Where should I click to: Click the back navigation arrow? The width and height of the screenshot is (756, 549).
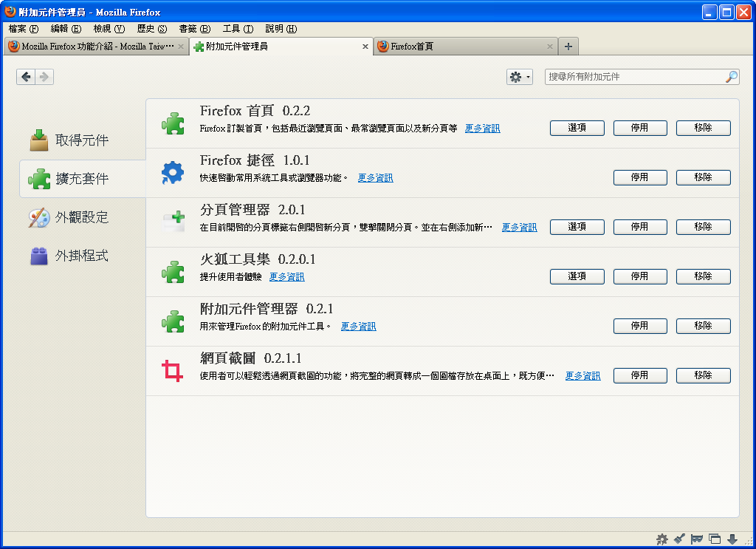pyautogui.click(x=26, y=77)
